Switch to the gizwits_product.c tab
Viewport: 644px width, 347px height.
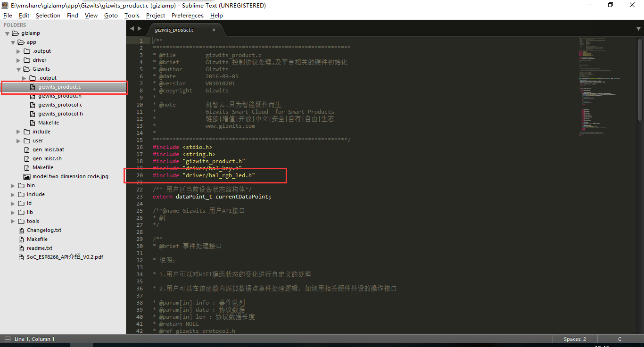tap(174, 30)
